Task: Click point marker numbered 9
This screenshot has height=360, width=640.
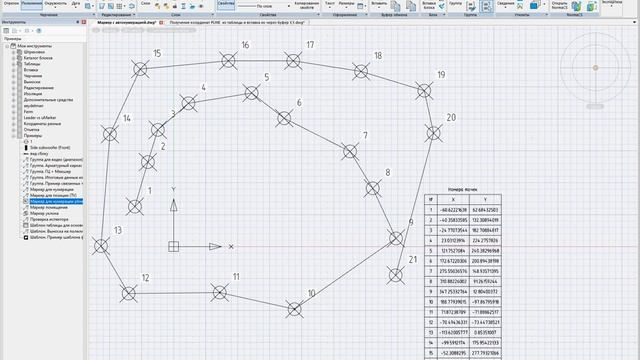Action: pos(396,238)
